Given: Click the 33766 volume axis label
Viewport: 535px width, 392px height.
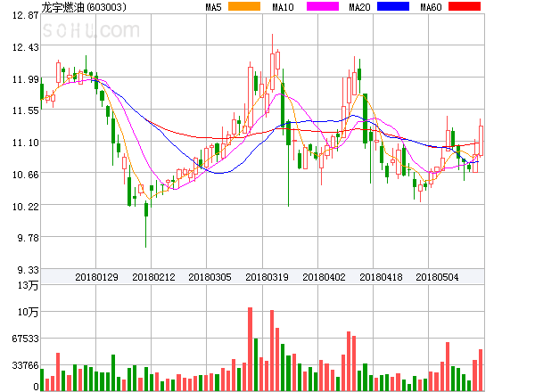Looking at the screenshot, I should pos(26,365).
